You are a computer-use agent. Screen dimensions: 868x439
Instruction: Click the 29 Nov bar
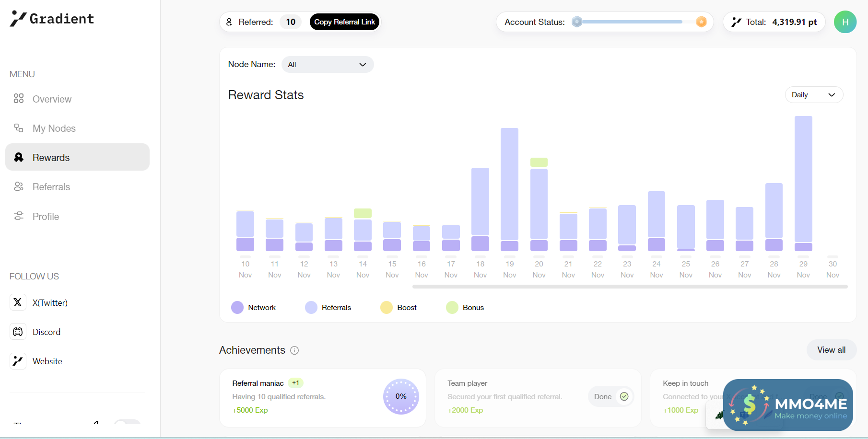[803, 184]
